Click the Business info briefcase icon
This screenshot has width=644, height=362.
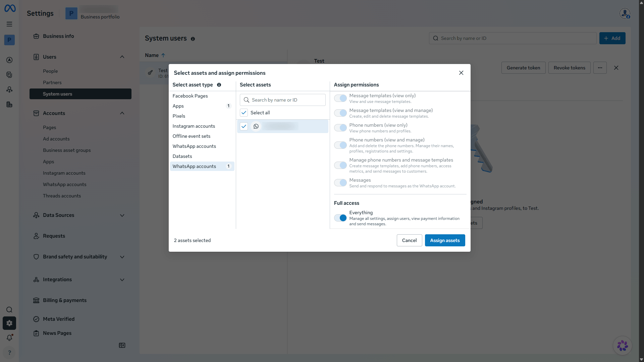[x=36, y=36]
